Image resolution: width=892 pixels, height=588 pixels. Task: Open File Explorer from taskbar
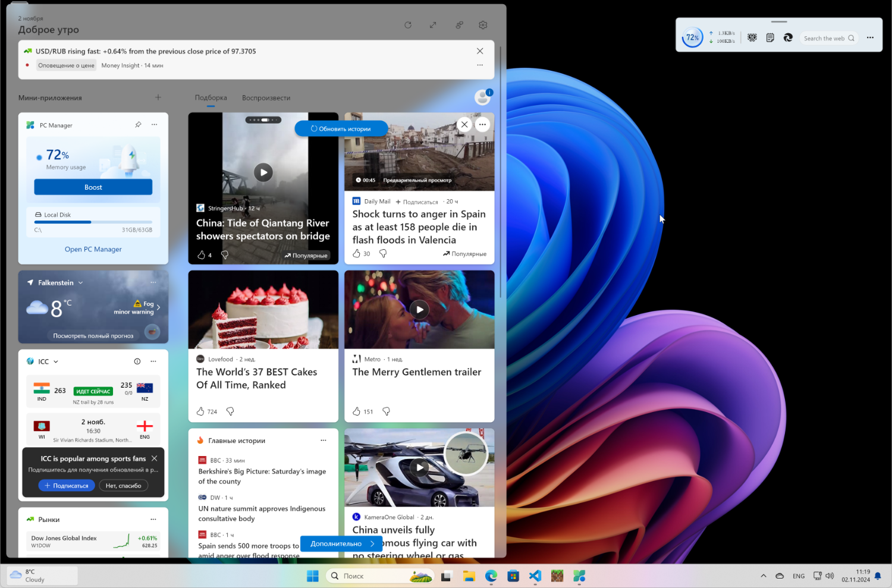[x=469, y=576]
